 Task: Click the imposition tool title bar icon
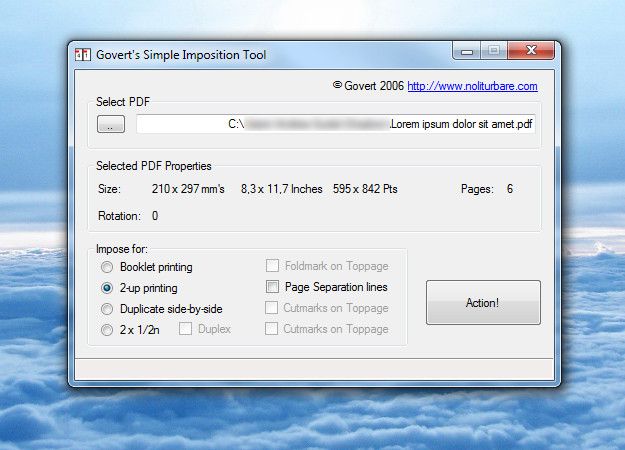(83, 55)
